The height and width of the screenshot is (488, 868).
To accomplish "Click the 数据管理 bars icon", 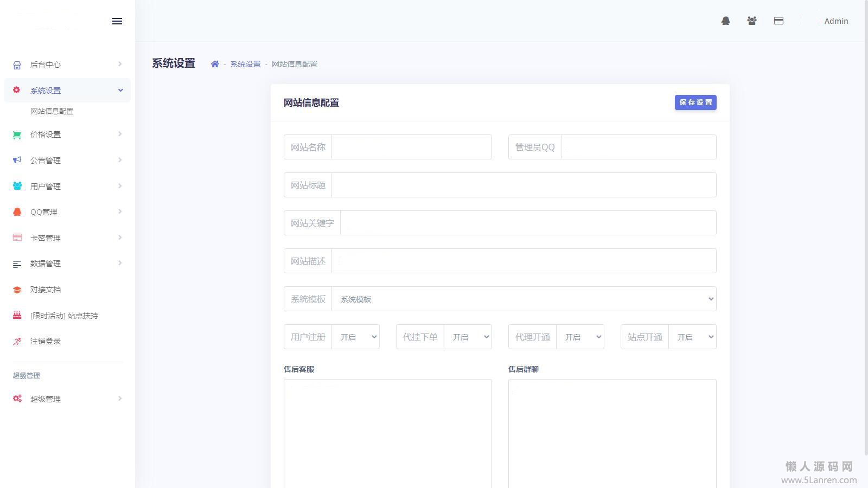I will (17, 264).
